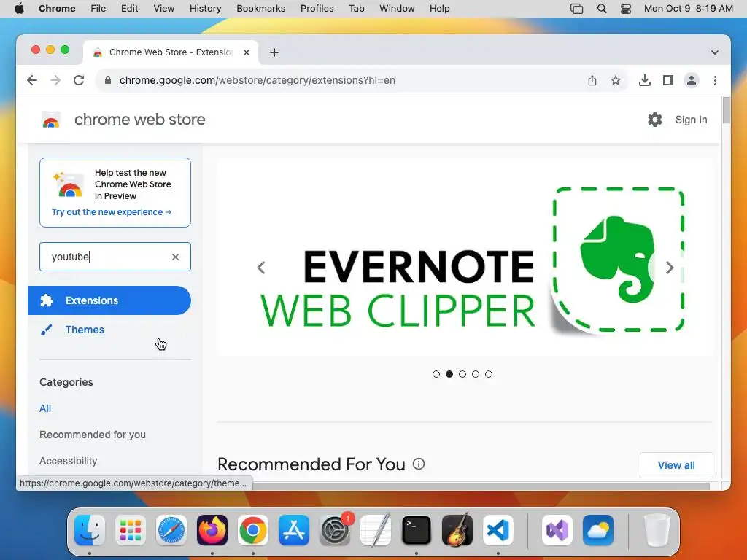This screenshot has width=747, height=560.
Task: Open Launchpad from the Dock
Action: point(131,530)
